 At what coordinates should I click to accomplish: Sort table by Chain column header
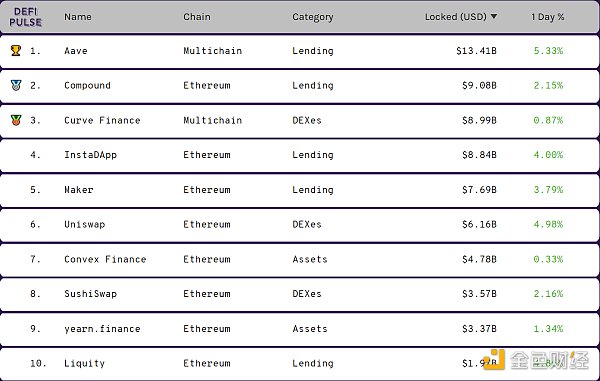pyautogui.click(x=197, y=17)
